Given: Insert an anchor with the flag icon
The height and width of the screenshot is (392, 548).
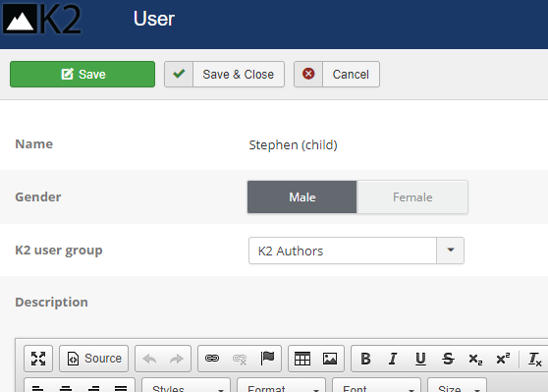Looking at the screenshot, I should pyautogui.click(x=267, y=358).
